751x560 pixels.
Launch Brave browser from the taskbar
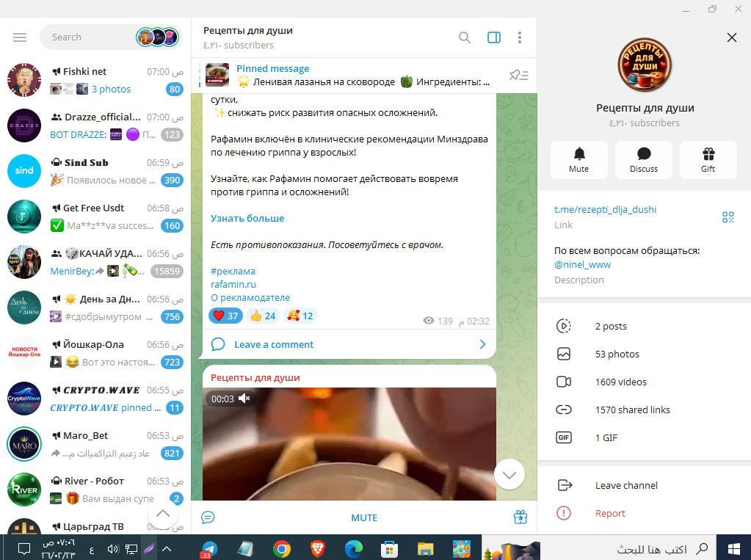pos(318,549)
